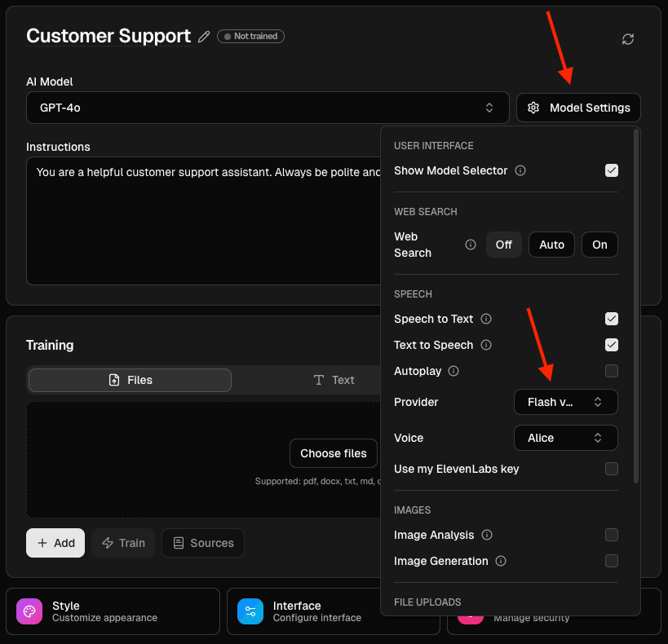Click the blue Interface configuration icon
The width and height of the screenshot is (668, 644).
[x=250, y=611]
